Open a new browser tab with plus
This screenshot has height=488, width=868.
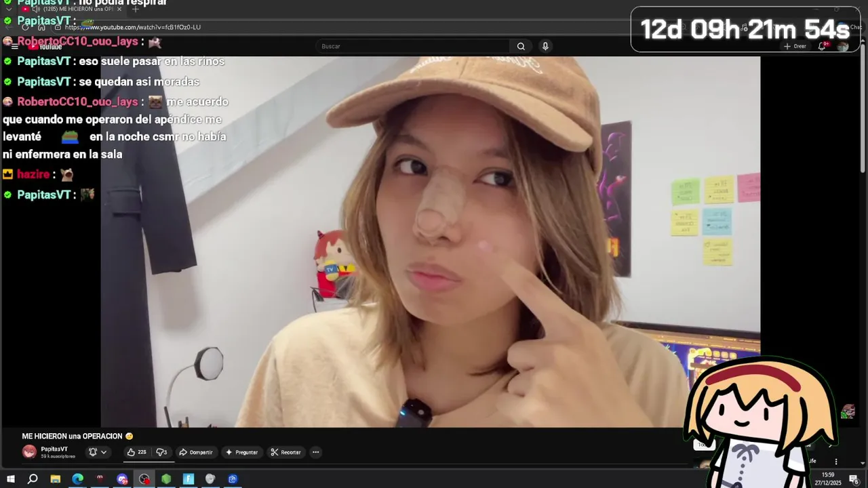pos(135,9)
